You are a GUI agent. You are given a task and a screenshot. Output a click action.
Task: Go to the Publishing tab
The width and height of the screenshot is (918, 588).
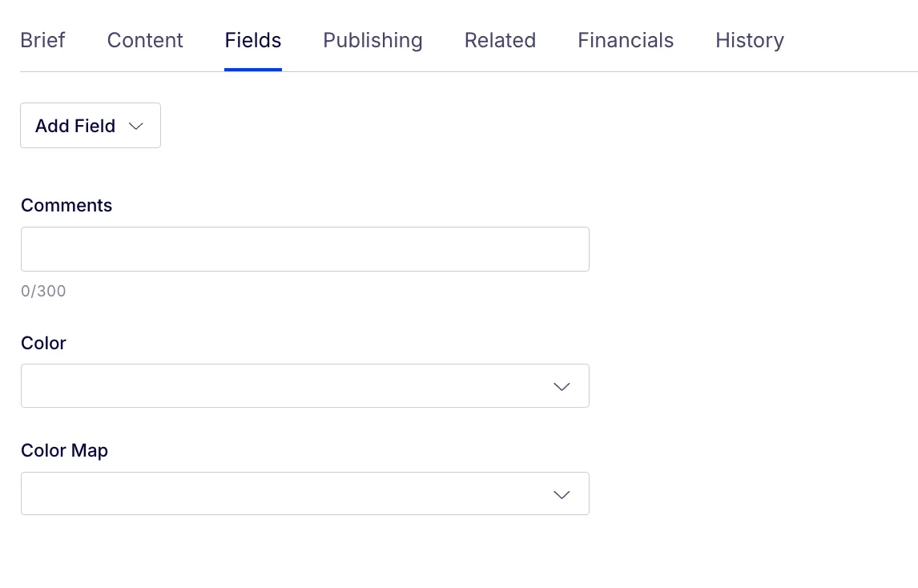373,40
